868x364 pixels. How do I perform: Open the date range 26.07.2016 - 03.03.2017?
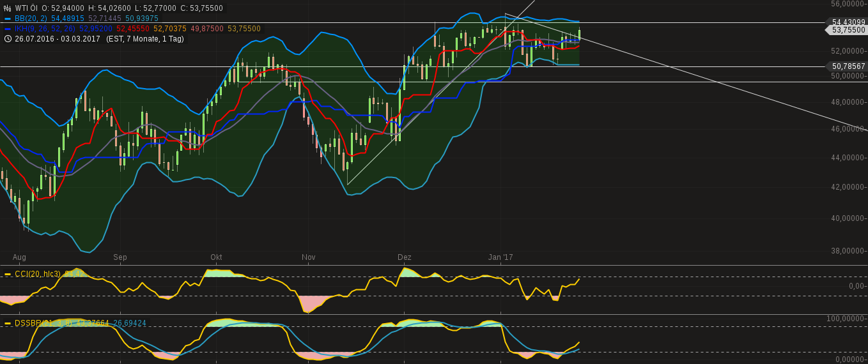[x=58, y=38]
